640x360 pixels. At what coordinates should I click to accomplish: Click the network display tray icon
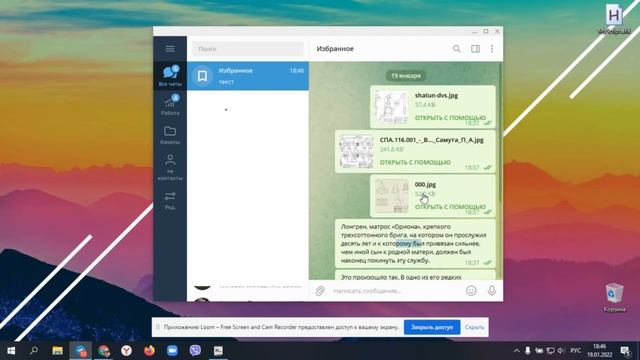tap(550, 351)
